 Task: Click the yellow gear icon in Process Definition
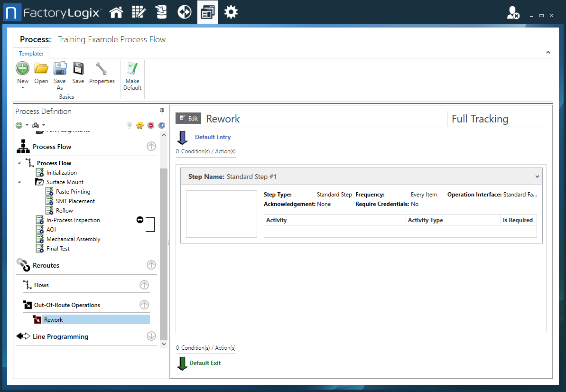[140, 125]
